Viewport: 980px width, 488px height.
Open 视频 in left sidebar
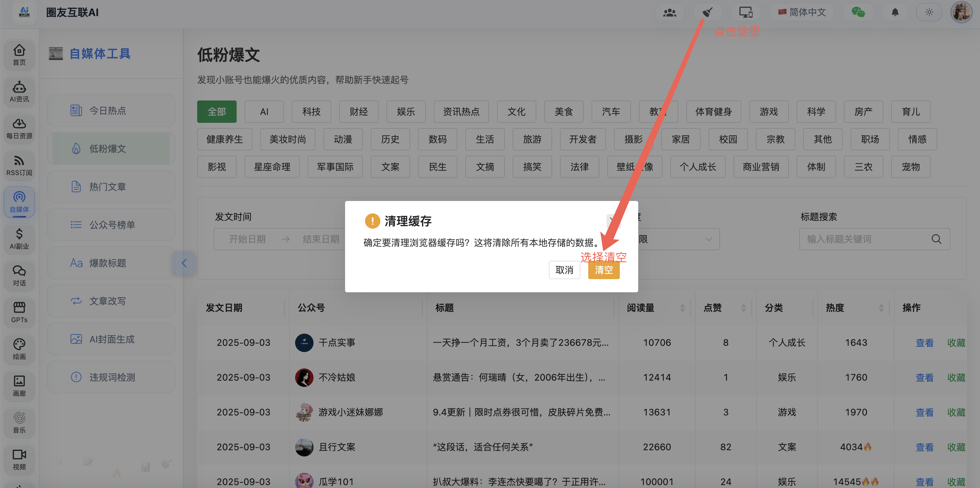19,460
